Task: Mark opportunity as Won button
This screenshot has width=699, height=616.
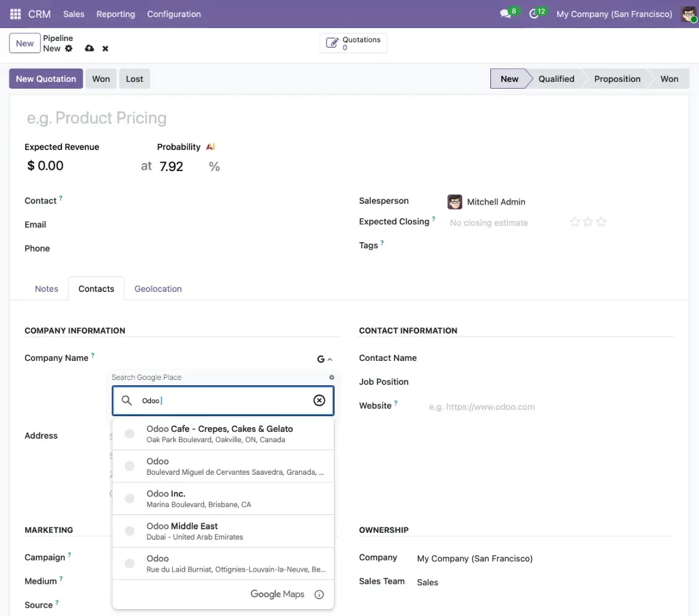Action: pyautogui.click(x=101, y=78)
